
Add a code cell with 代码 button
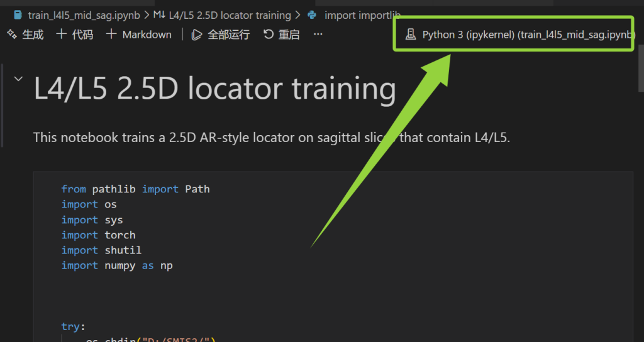pos(75,35)
